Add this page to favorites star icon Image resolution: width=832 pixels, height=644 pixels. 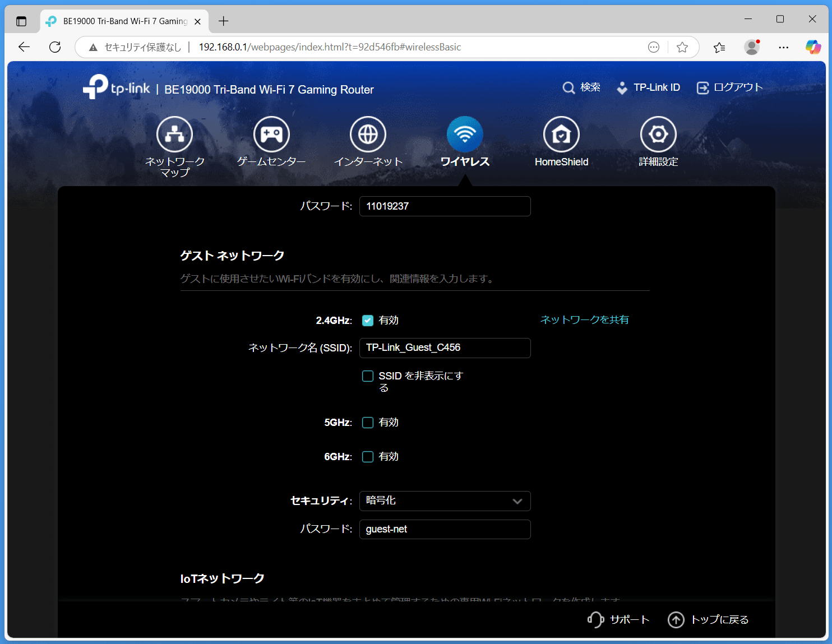[682, 47]
